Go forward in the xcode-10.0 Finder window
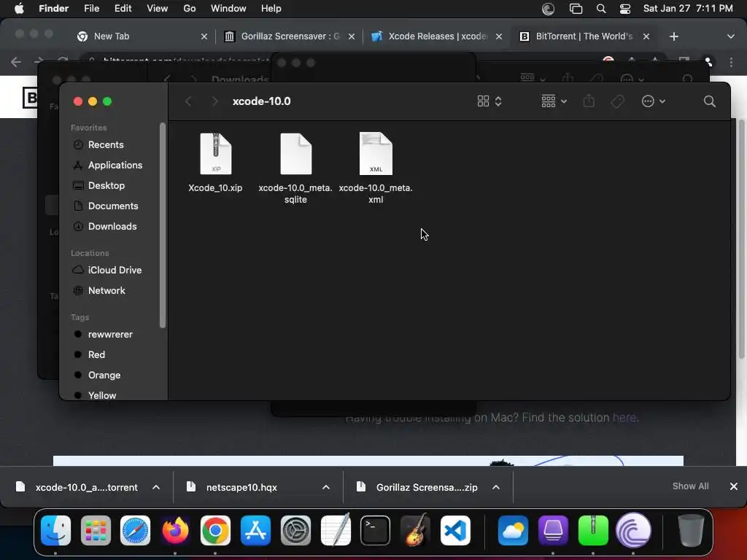This screenshot has height=560, width=747. coord(215,101)
